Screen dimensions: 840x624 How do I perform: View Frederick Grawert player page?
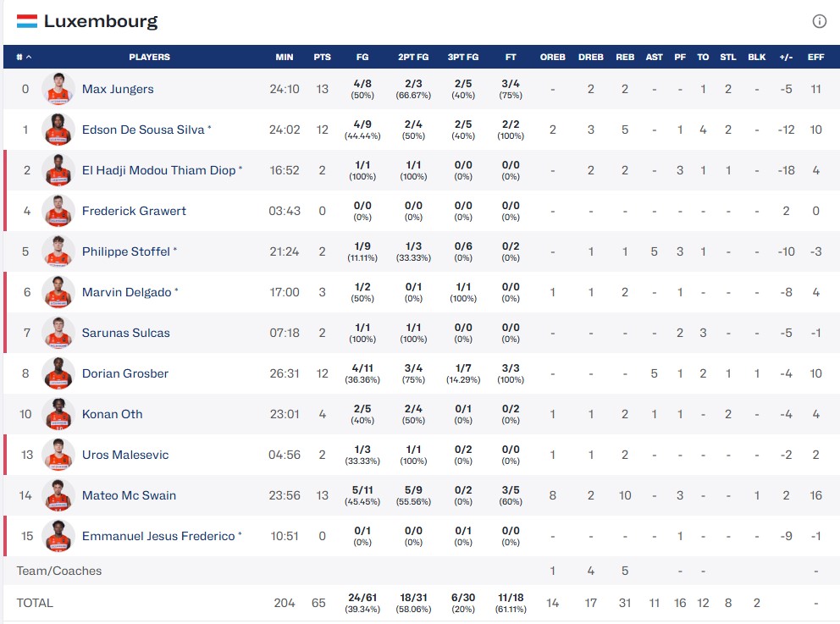click(134, 211)
